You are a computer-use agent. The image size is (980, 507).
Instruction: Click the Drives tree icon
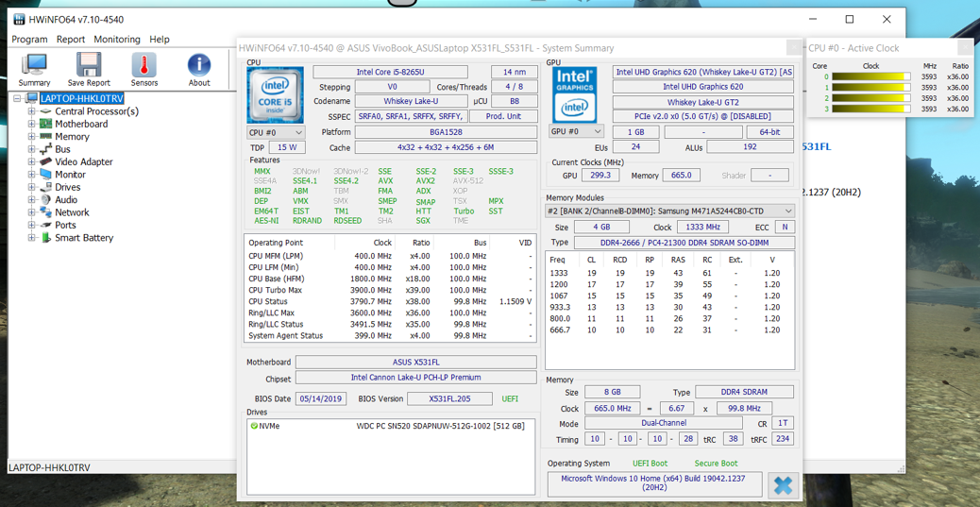pos(45,187)
